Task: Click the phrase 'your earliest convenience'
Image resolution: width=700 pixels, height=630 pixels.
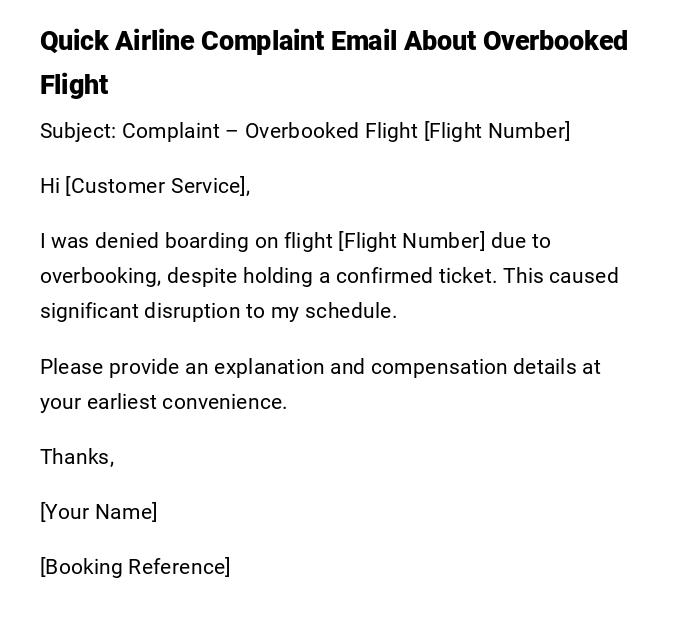Action: click(162, 402)
